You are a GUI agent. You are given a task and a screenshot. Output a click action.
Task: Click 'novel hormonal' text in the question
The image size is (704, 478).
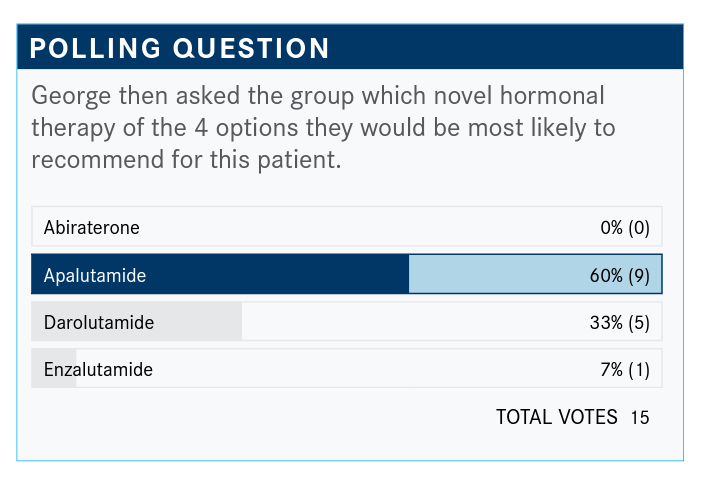coord(530,97)
